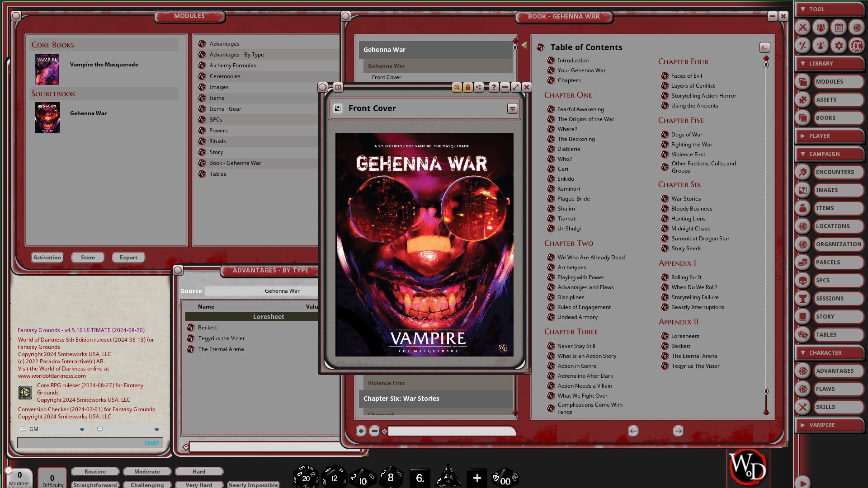
Task: Open the GM language dropdown in chat
Action: click(x=81, y=429)
